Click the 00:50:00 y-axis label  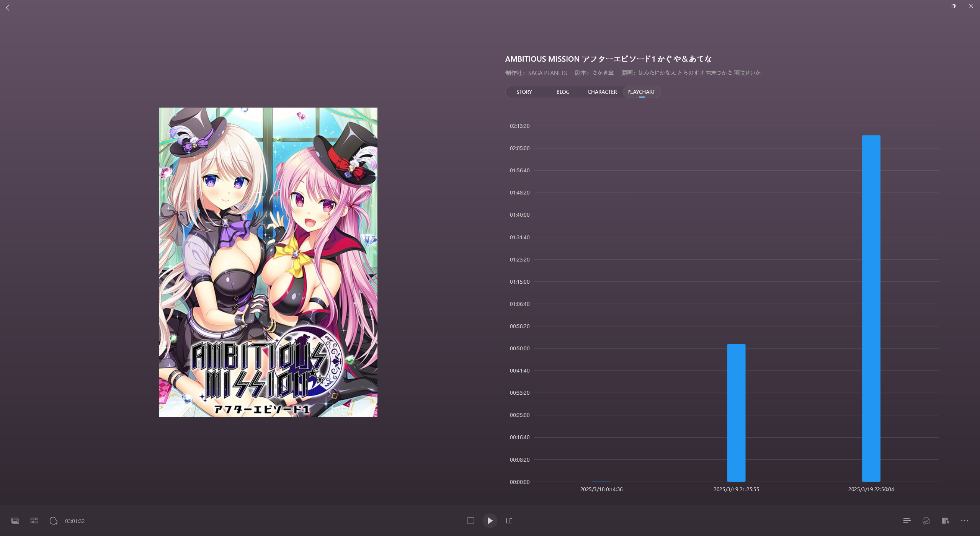click(519, 348)
